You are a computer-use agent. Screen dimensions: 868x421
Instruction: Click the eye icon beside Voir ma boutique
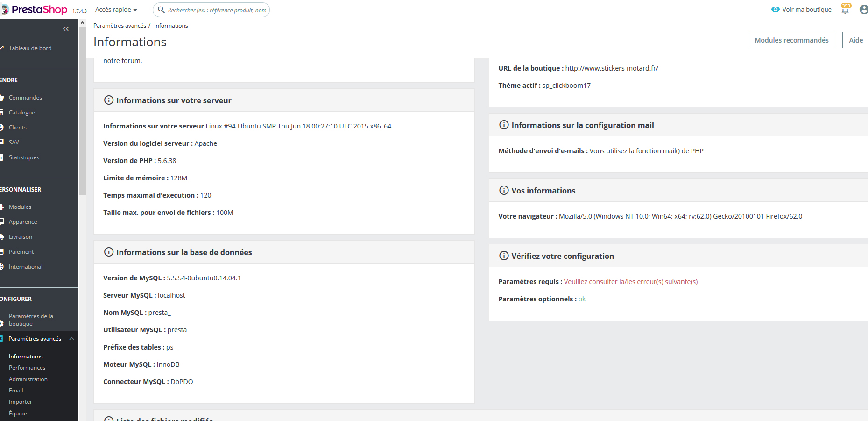pos(776,9)
